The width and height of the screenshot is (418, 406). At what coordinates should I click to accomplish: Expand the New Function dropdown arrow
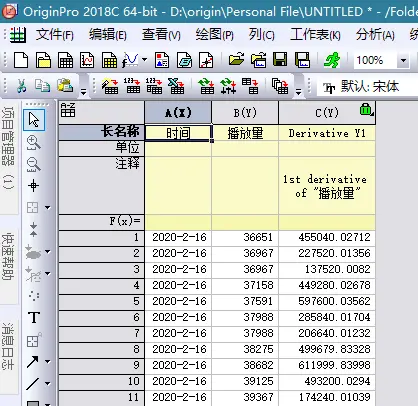coord(145,60)
